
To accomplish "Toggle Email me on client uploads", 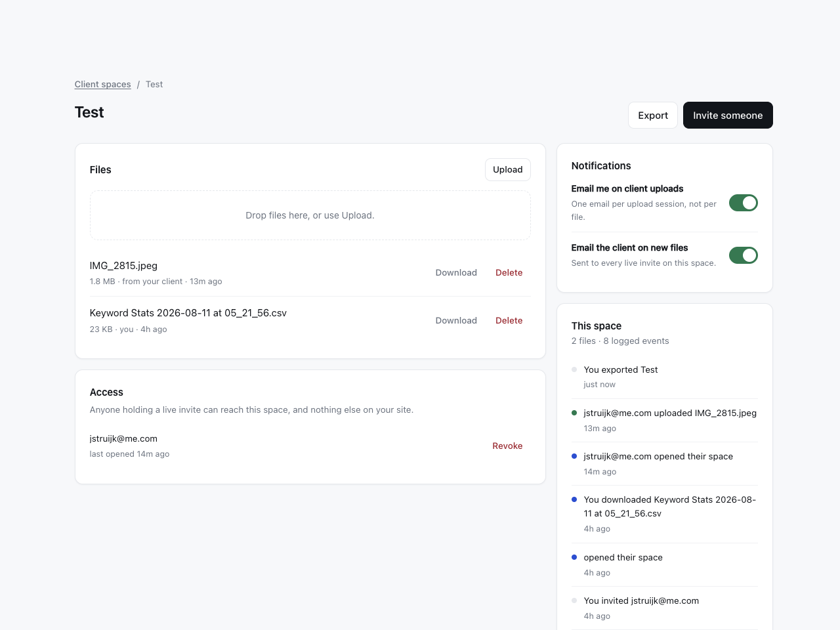I will pyautogui.click(x=744, y=203).
